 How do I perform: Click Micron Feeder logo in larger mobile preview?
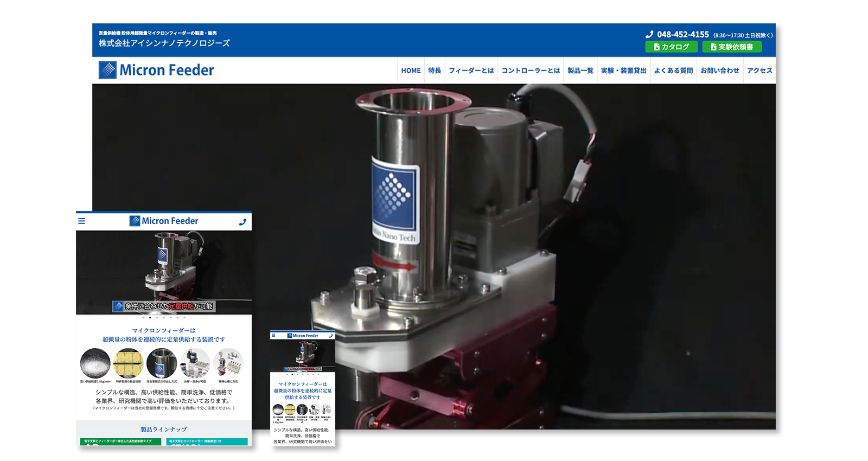(164, 221)
